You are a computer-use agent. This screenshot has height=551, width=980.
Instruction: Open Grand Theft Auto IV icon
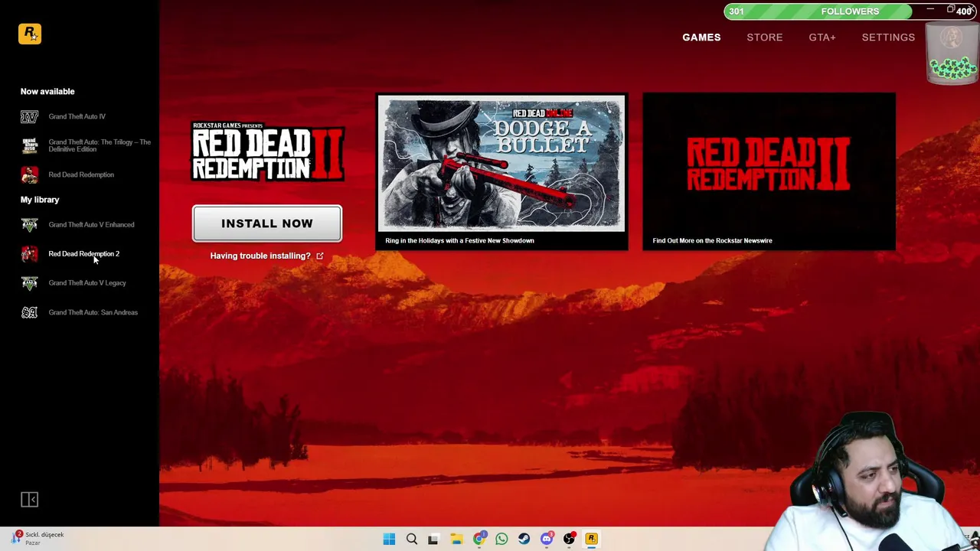[29, 116]
